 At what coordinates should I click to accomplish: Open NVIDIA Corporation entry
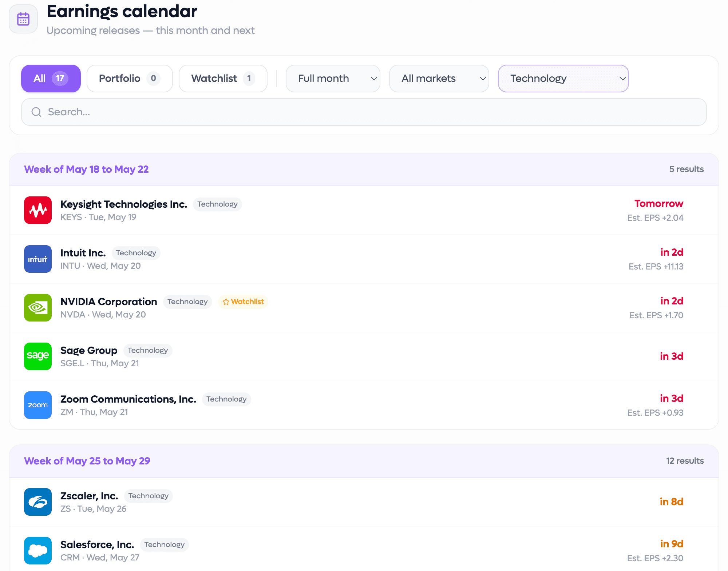pos(364,308)
